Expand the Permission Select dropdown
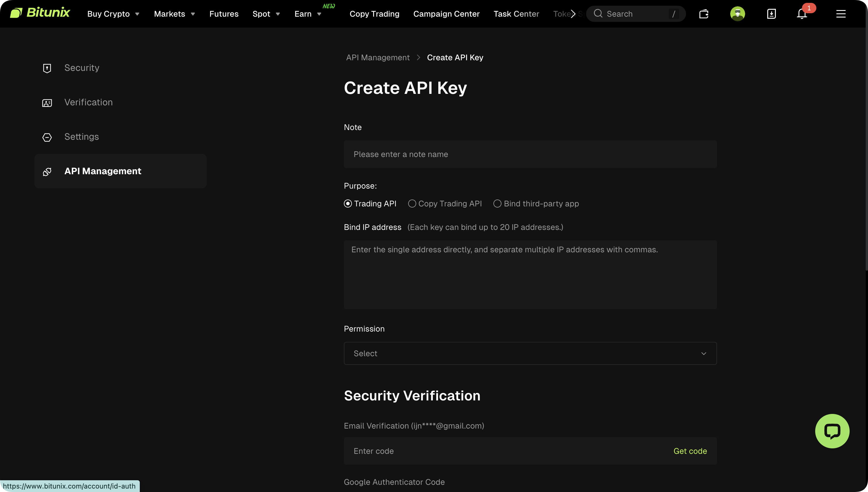 (x=530, y=353)
